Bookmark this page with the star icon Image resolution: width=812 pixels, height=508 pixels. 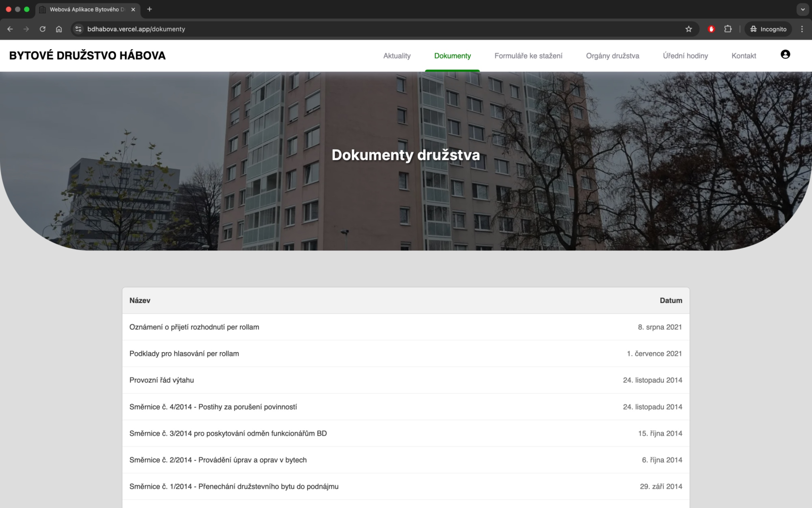point(689,29)
